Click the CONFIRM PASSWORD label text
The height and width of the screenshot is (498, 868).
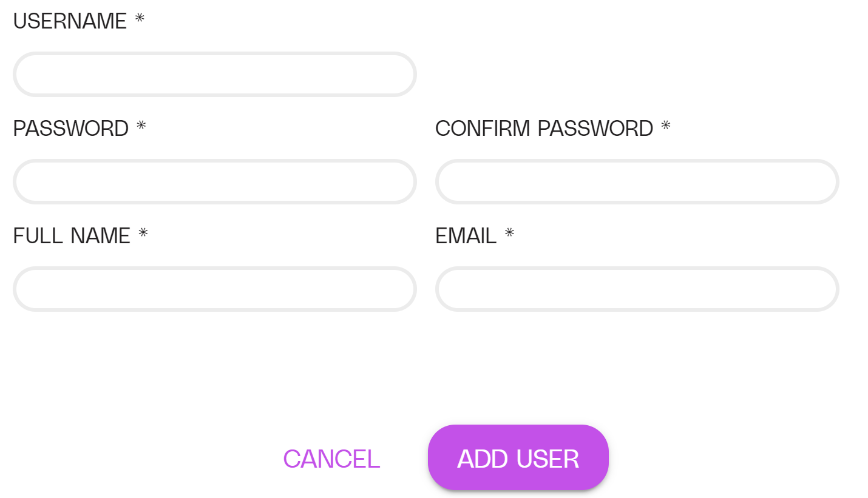point(544,129)
